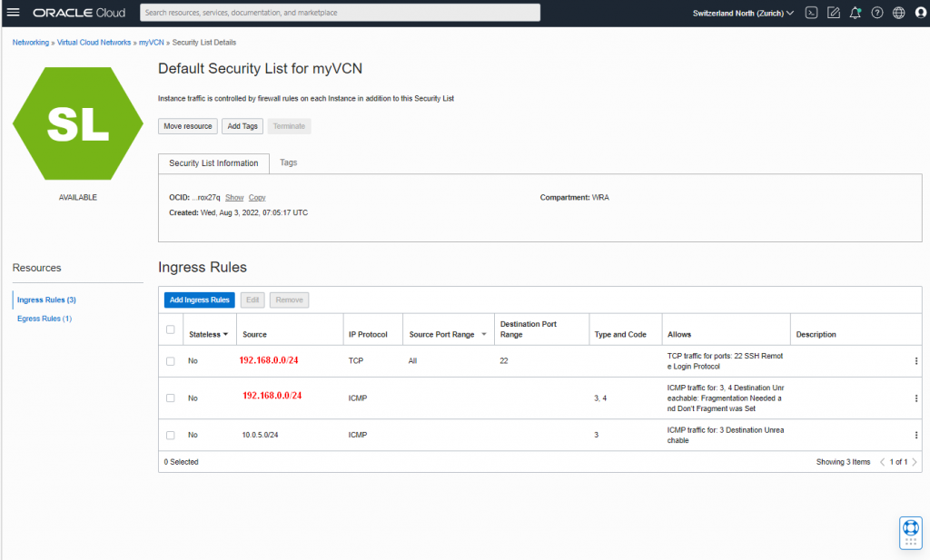Select the 10.0.5.0/24 ICMP rule checkbox
This screenshot has height=560, width=930.
170,435
